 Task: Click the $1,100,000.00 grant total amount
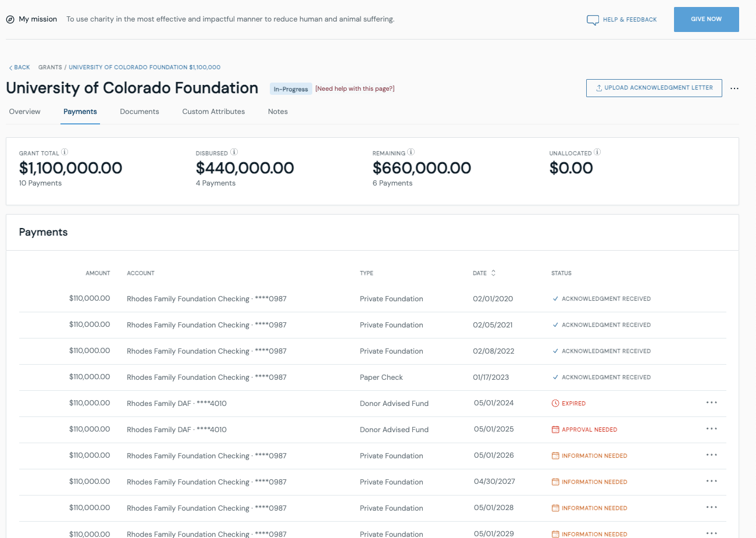(70, 168)
